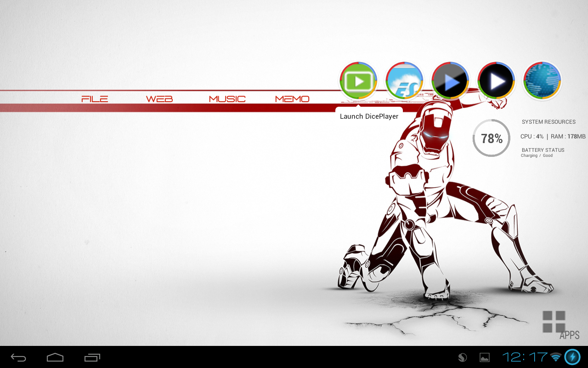The image size is (588, 368).
Task: Tap the battery charging icon
Action: 572,357
